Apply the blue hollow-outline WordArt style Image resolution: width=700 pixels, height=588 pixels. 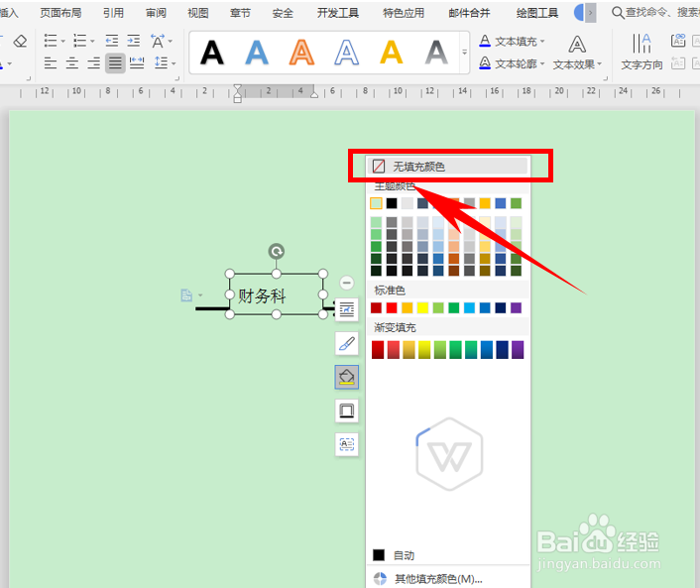(x=347, y=53)
